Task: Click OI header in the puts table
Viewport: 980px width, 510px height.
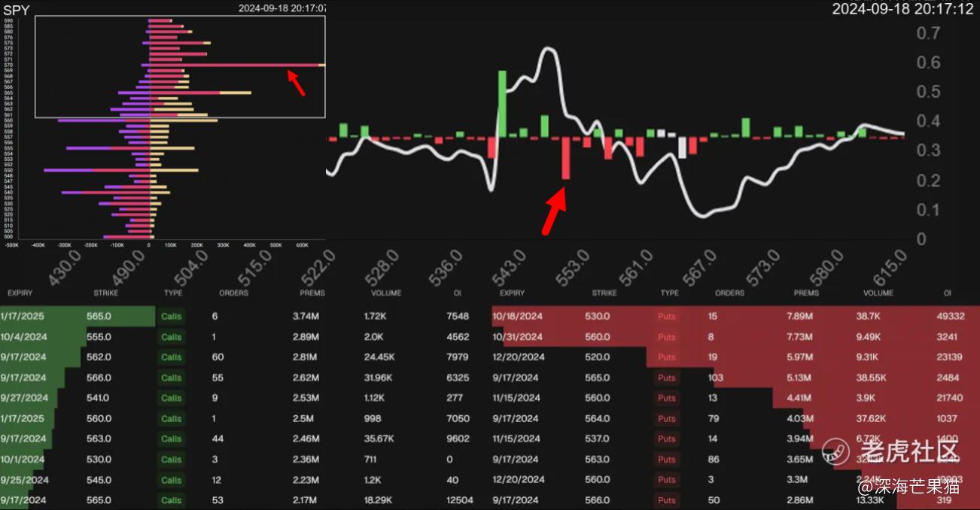Action: pos(948,293)
